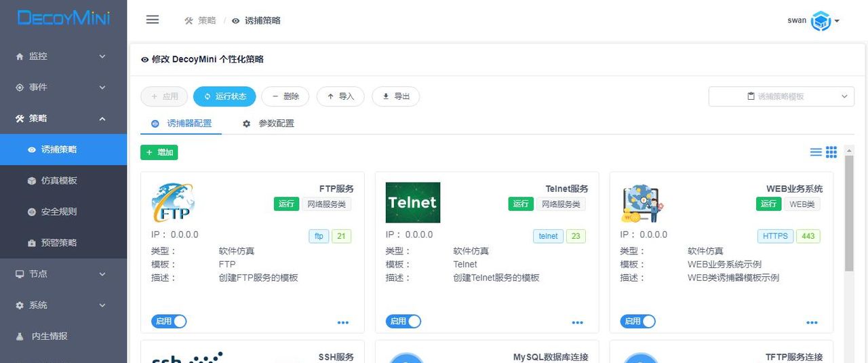Click the FTP service globe logo
Viewport: 868px width, 363px height.
(173, 202)
